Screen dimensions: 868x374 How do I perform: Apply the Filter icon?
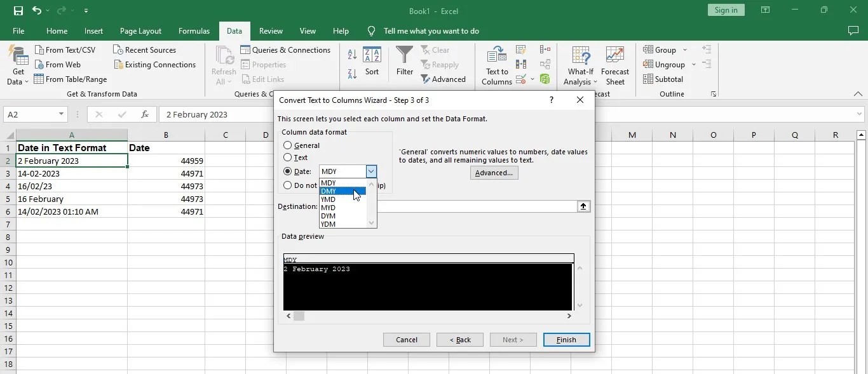point(404,62)
